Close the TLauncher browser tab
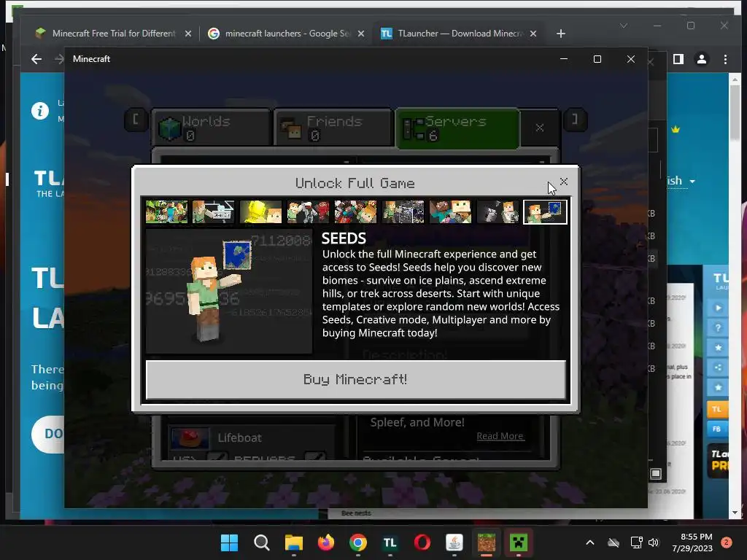Image resolution: width=747 pixels, height=560 pixels. (x=533, y=34)
